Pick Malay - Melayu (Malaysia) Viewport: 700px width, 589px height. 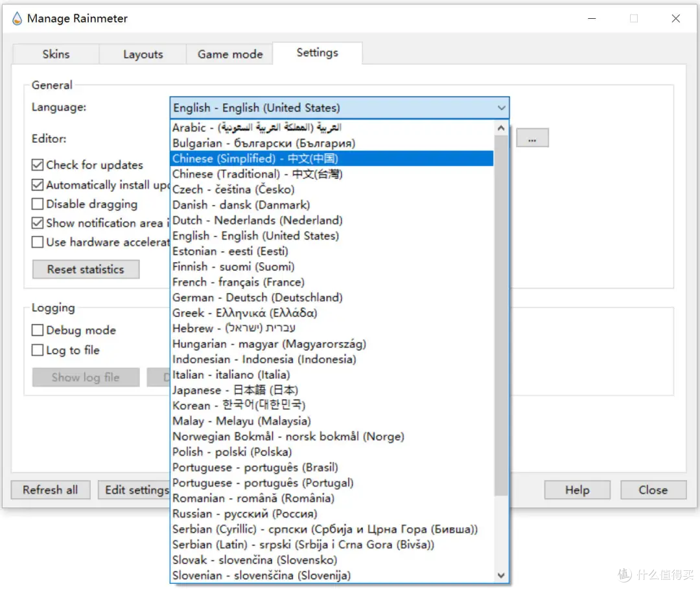tap(332, 421)
